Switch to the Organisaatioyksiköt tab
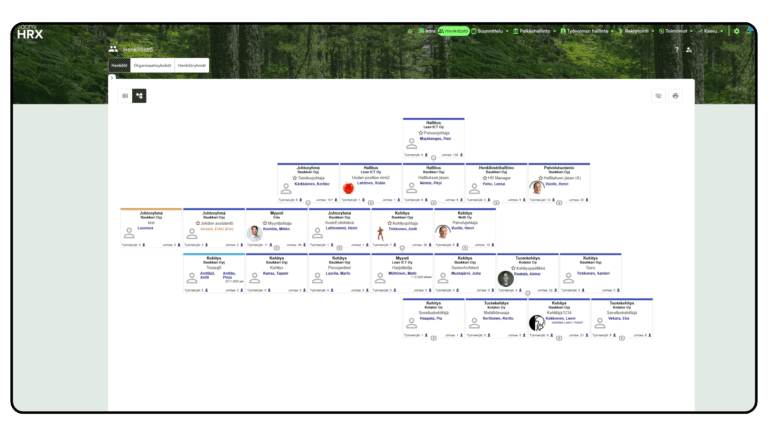The image size is (768, 436). pyautogui.click(x=151, y=64)
